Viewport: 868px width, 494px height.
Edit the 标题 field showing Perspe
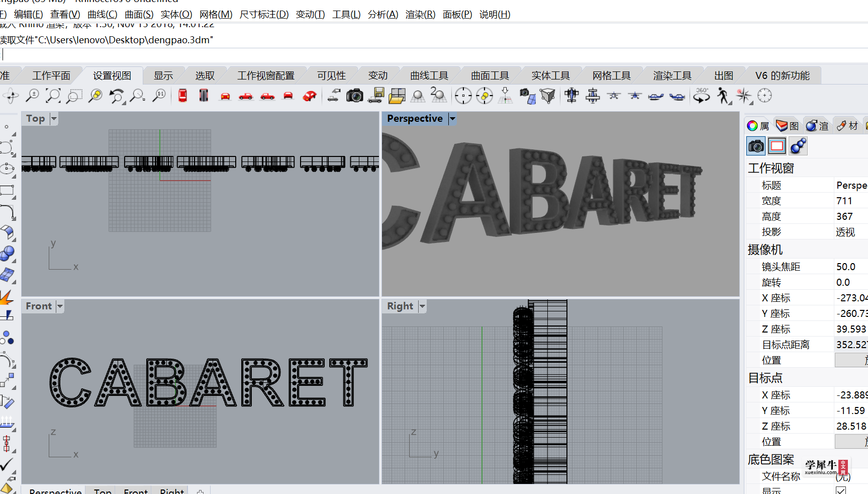(850, 185)
